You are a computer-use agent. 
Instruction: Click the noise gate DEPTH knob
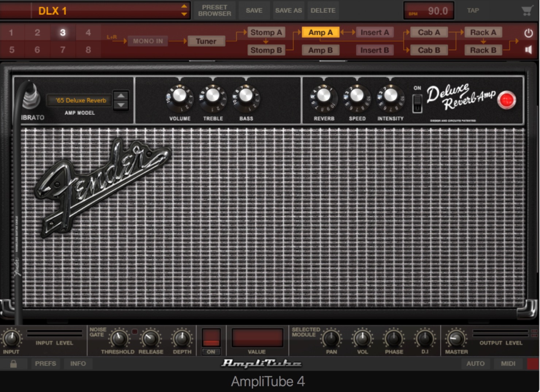182,339
